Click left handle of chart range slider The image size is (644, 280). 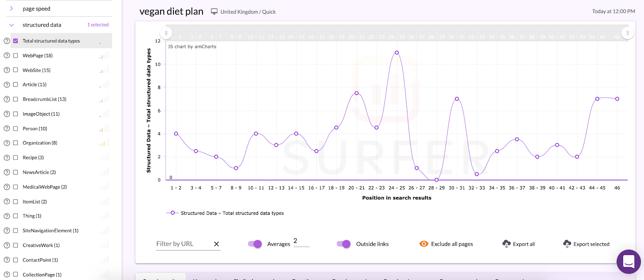tap(166, 33)
